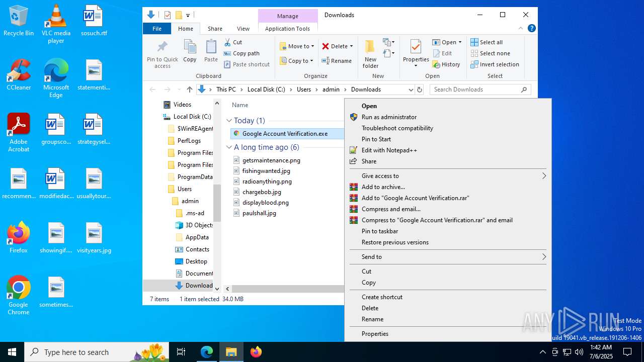Select Videos in navigation tree

click(182, 105)
